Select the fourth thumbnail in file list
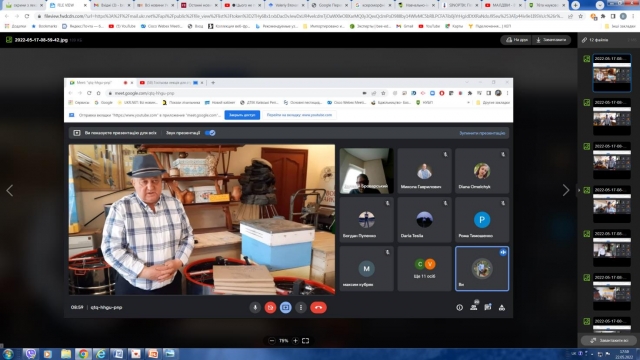This screenshot has height=360, width=640. pyautogui.click(x=611, y=204)
